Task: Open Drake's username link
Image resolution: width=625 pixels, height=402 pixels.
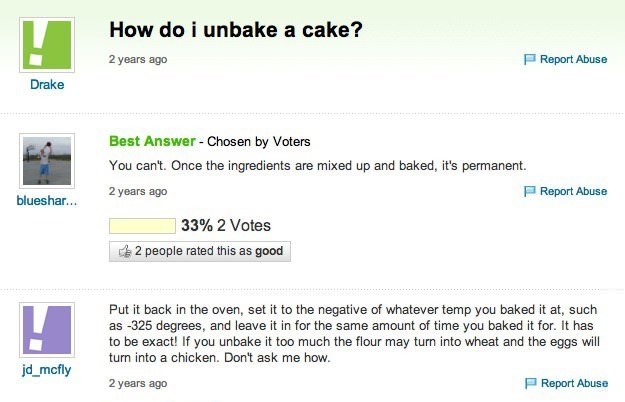Action: tap(46, 85)
